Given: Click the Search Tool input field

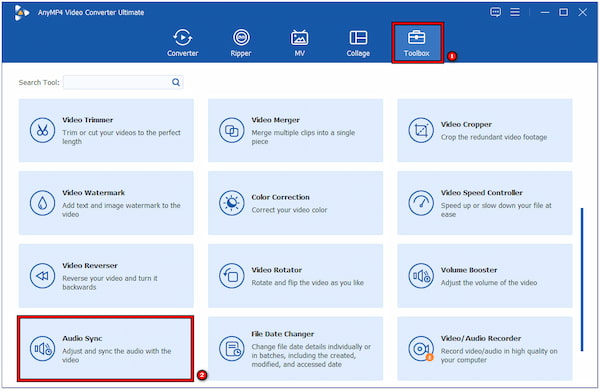Looking at the screenshot, I should (123, 82).
